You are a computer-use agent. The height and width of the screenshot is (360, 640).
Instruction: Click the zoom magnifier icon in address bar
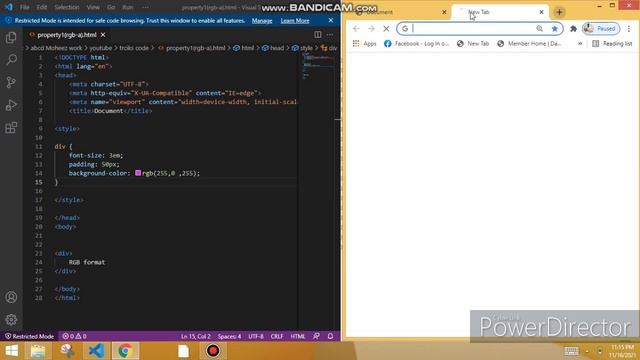coord(540,29)
